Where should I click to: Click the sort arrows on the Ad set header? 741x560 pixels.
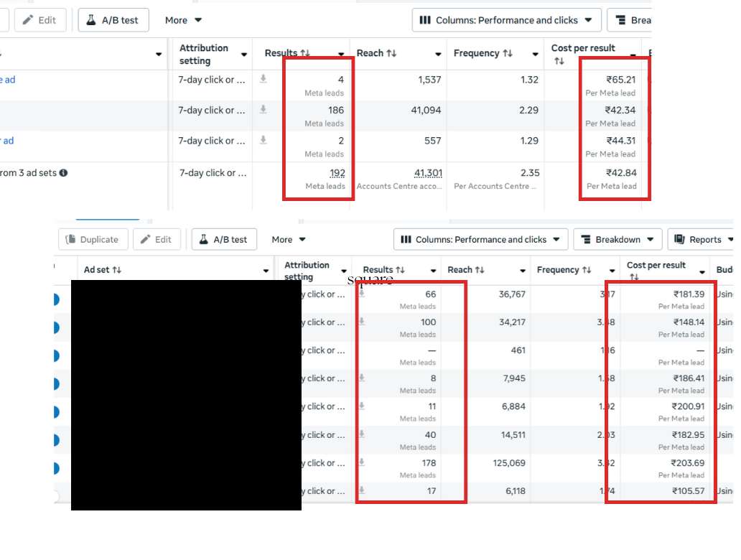click(x=116, y=271)
